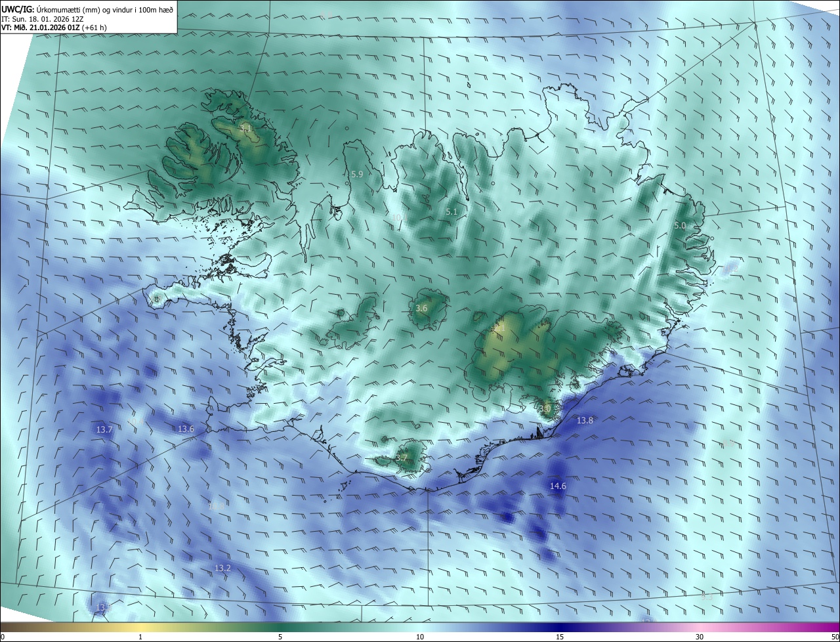Click the map title 'UWC/IG: Úrkomumætti (mm) og vindur'
The image size is (840, 642).
point(87,9)
